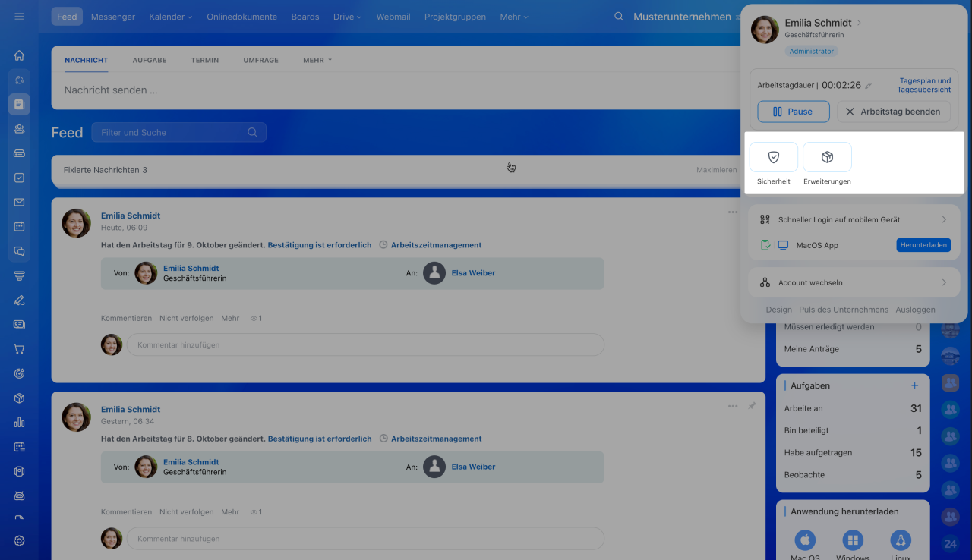Image resolution: width=972 pixels, height=560 pixels.
Task: Click Bestätigung ist erforderlich in today's post
Action: point(320,245)
